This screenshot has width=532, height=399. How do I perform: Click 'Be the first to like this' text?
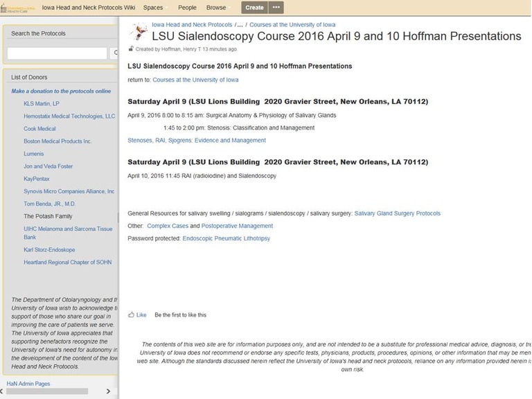tap(181, 315)
